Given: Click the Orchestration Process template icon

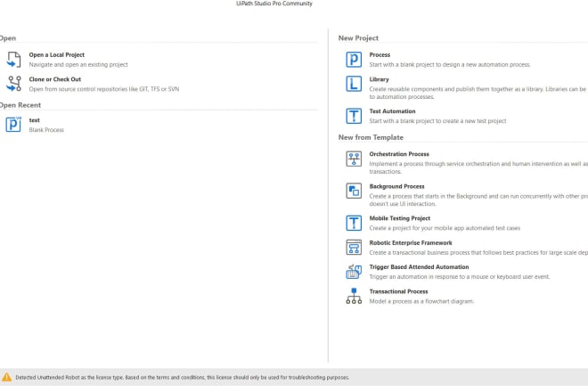Looking at the screenshot, I should [354, 159].
